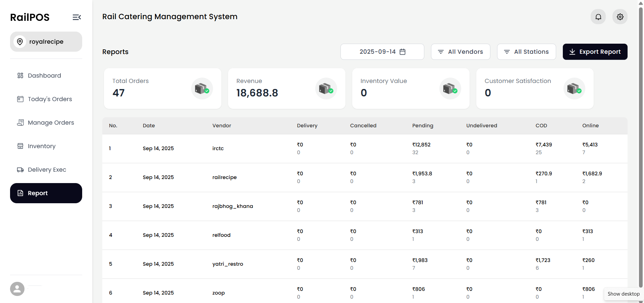Click the Delivery Exec truck icon
Viewport: 644px width, 303px height.
(20, 170)
